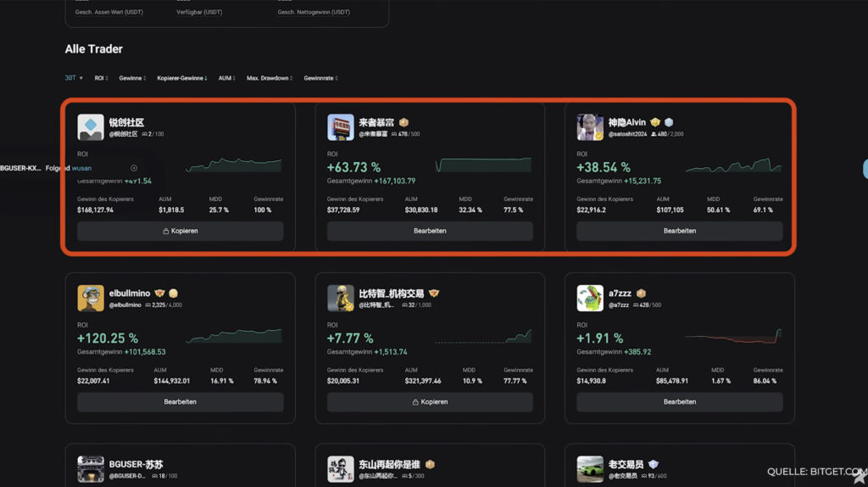The height and width of the screenshot is (487, 868).
Task: Click the 来者暴富 ROI mini chart
Action: 483,165
